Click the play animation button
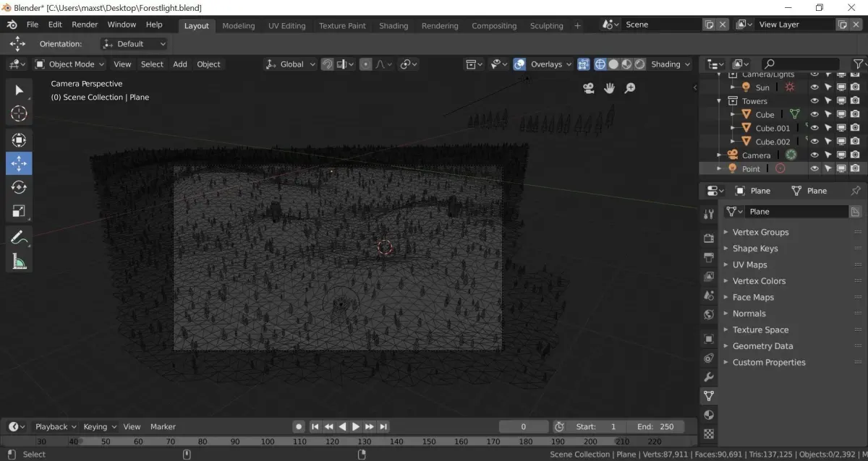 [356, 427]
